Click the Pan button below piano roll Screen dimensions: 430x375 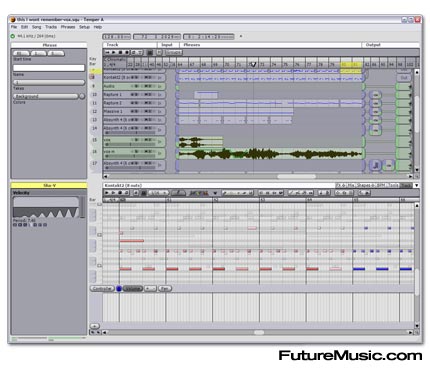click(x=165, y=289)
